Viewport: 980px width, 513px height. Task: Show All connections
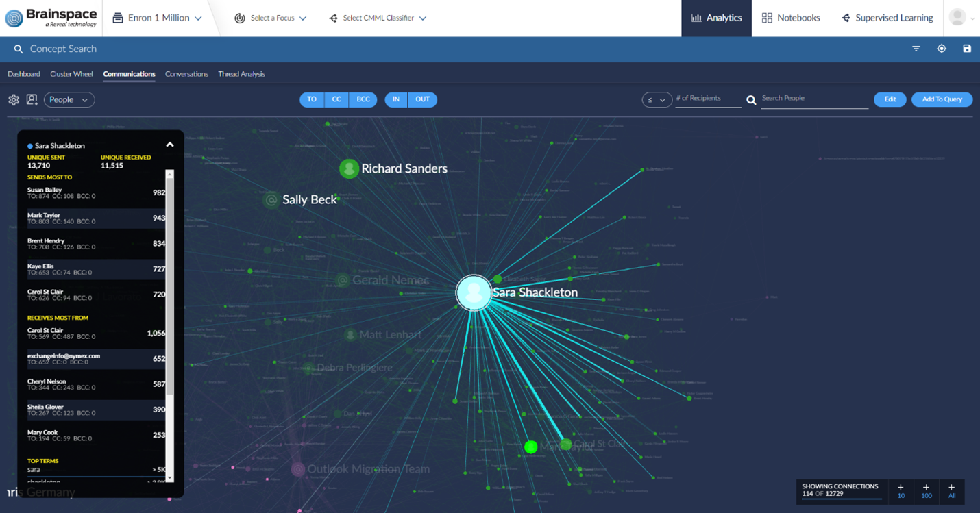951,491
